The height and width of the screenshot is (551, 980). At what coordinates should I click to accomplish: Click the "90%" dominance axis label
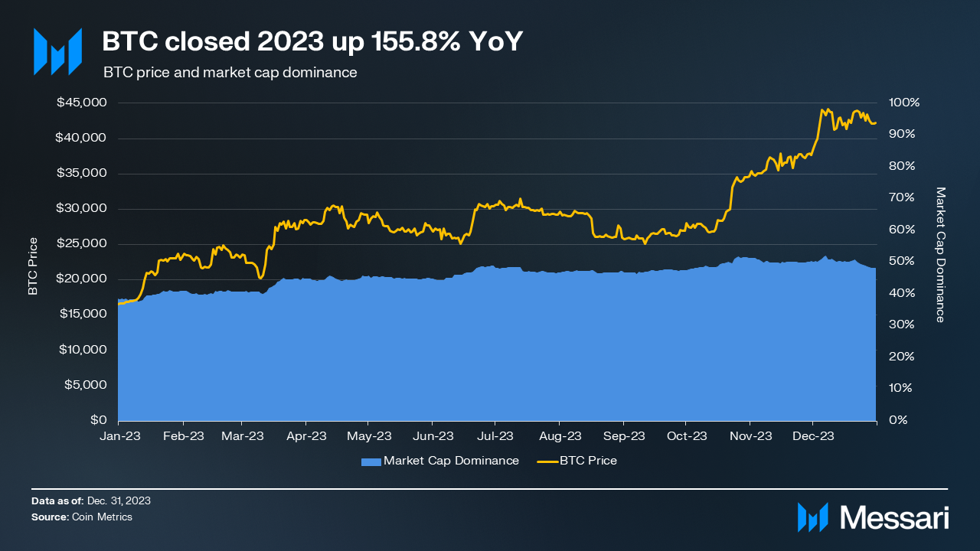click(x=901, y=134)
